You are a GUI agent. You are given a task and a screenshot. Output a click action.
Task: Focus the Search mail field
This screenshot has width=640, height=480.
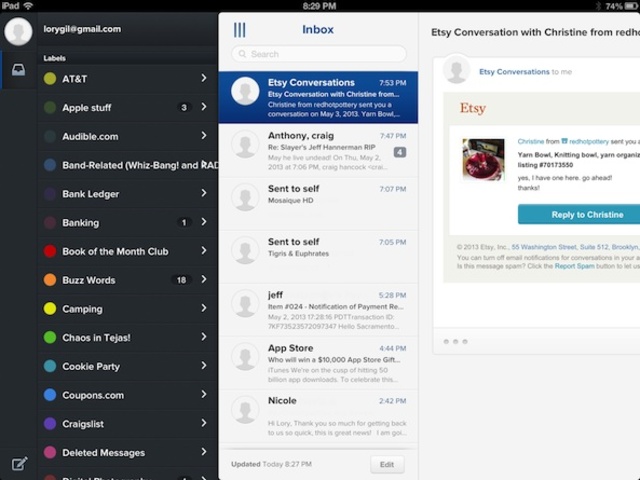pyautogui.click(x=319, y=54)
